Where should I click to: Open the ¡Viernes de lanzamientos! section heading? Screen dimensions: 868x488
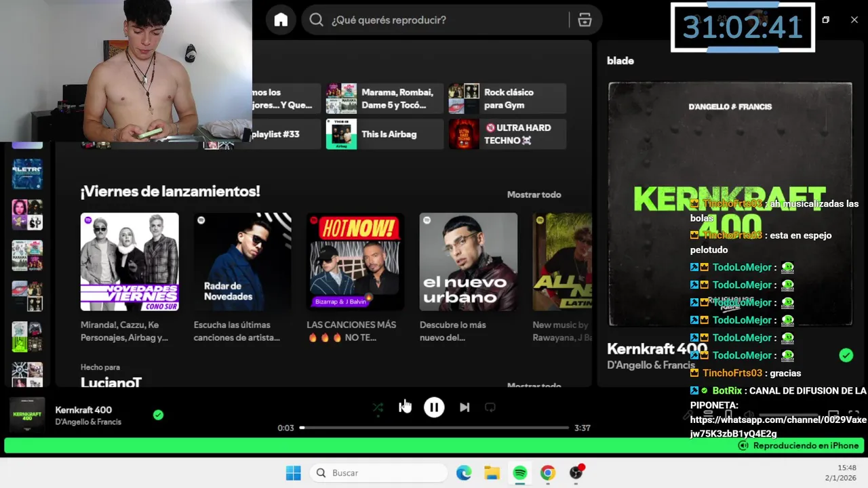pos(170,192)
